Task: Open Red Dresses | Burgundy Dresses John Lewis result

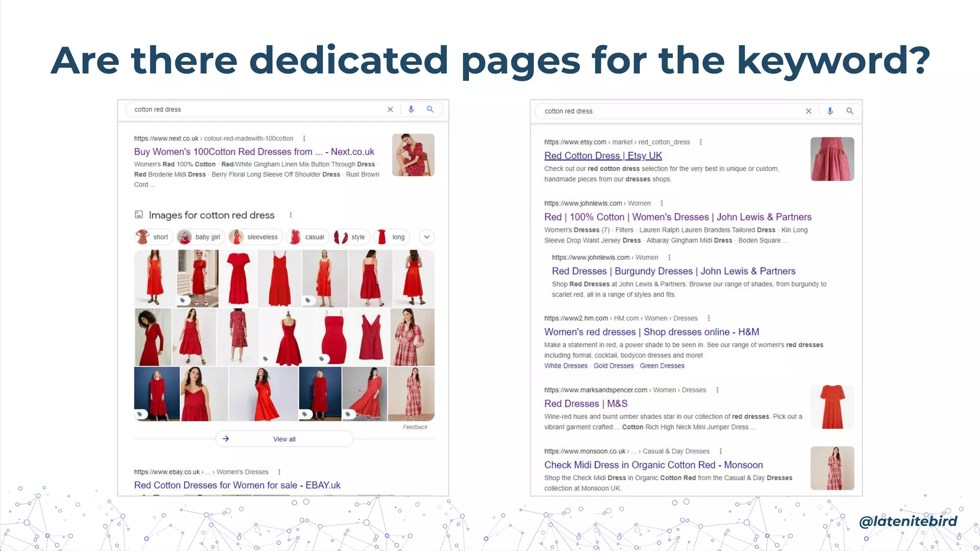Action: (674, 271)
